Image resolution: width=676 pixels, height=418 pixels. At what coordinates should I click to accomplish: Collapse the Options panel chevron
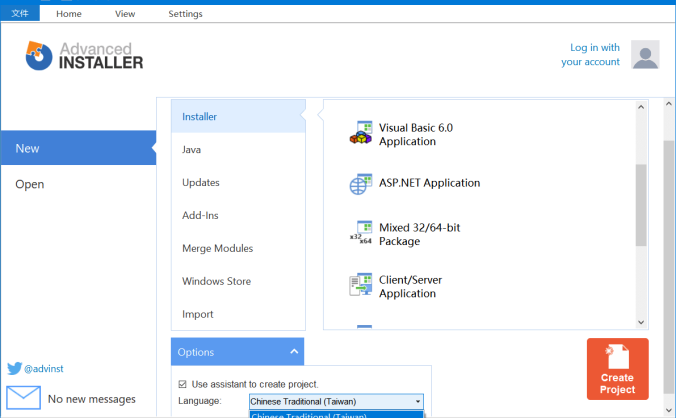point(294,352)
